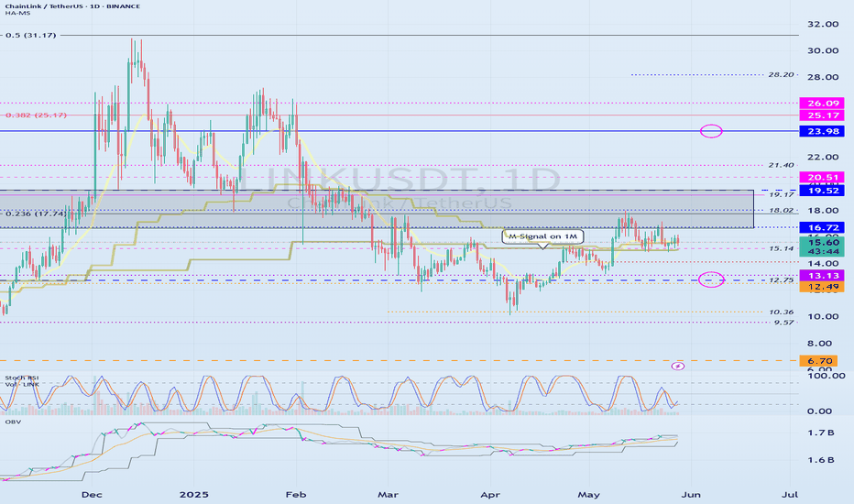The image size is (854, 504).
Task: Click the 18.02 line label
Action: (x=781, y=211)
